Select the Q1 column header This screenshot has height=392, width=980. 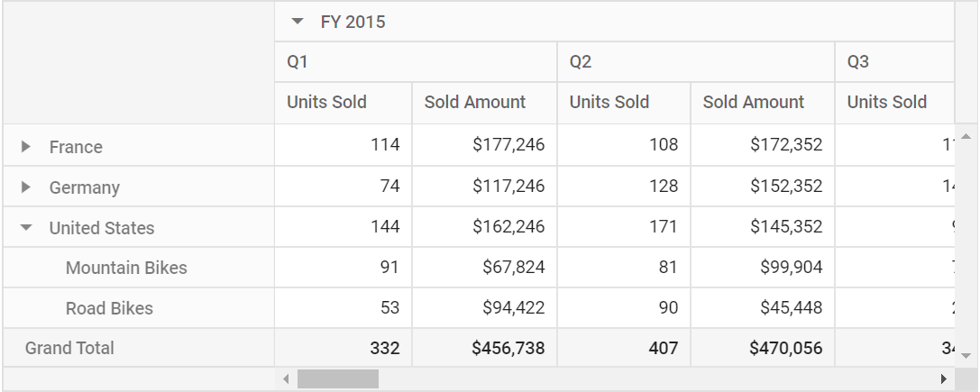point(416,62)
